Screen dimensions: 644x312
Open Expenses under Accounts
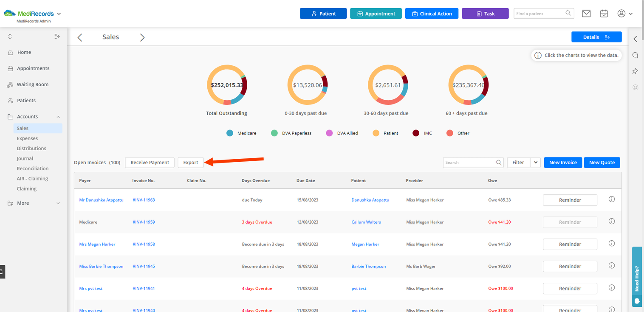[x=27, y=138]
